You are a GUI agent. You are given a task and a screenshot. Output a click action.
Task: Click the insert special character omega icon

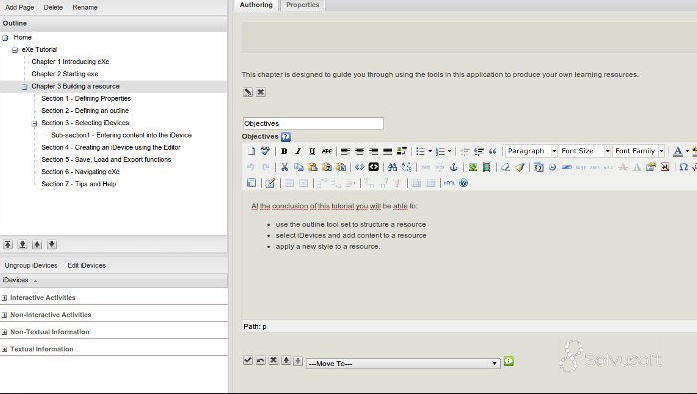coord(684,167)
